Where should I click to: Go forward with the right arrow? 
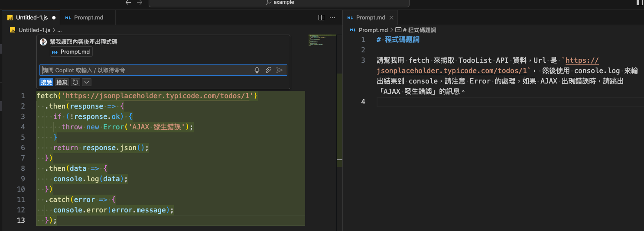[139, 3]
